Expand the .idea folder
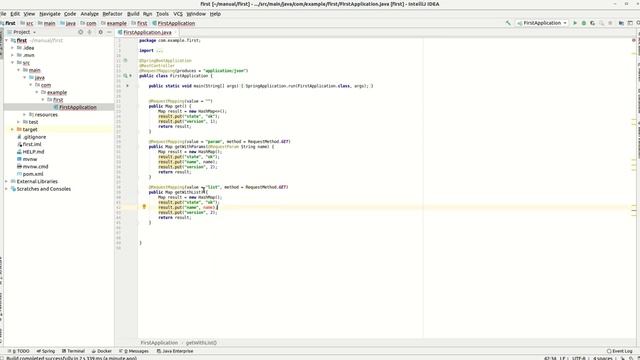Viewport: 640px width, 360px height. click(x=13, y=48)
